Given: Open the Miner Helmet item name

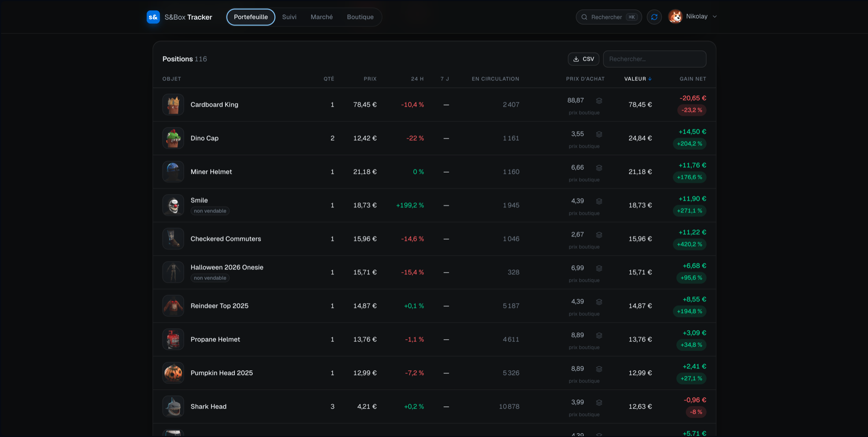Looking at the screenshot, I should 211,172.
